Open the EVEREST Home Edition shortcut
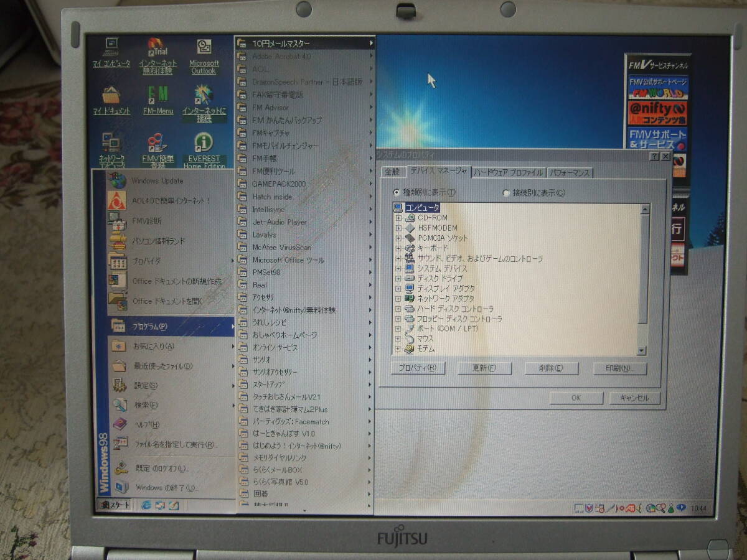Viewport: 747px width, 560px height. tap(204, 151)
